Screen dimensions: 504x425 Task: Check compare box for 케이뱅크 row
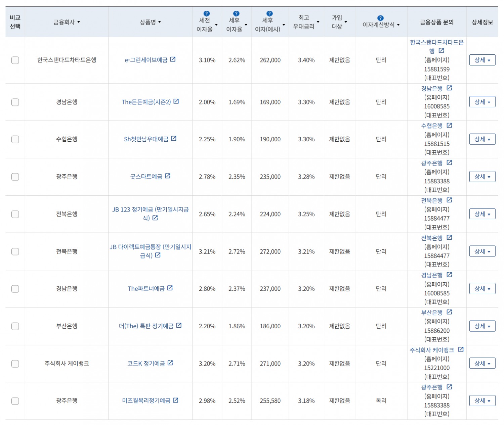[x=15, y=364]
